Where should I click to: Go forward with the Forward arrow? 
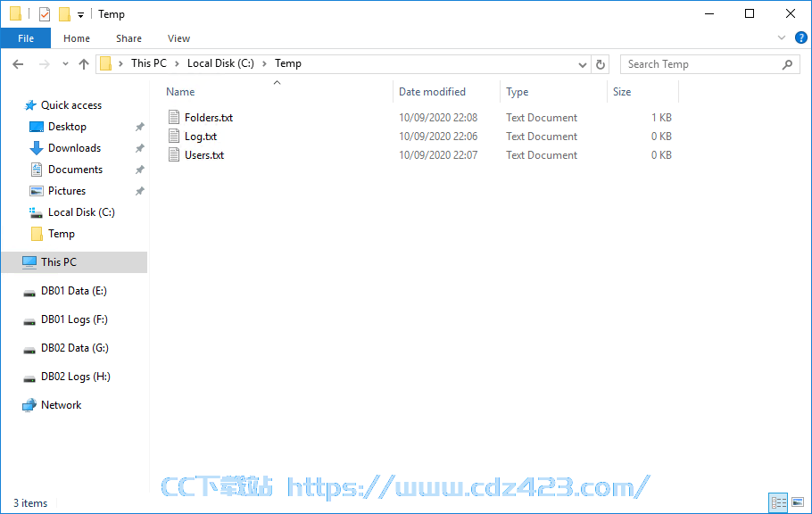(x=45, y=64)
